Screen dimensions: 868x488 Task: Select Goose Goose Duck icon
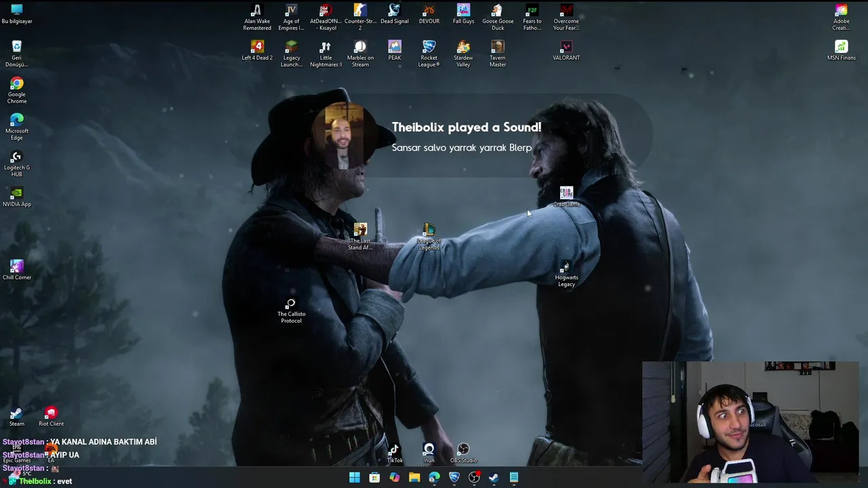pyautogui.click(x=498, y=18)
